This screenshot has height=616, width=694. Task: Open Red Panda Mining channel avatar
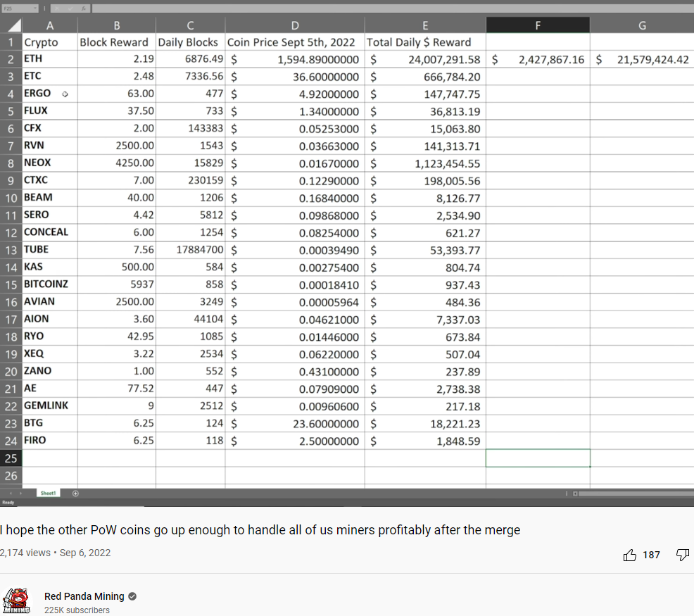(17, 601)
